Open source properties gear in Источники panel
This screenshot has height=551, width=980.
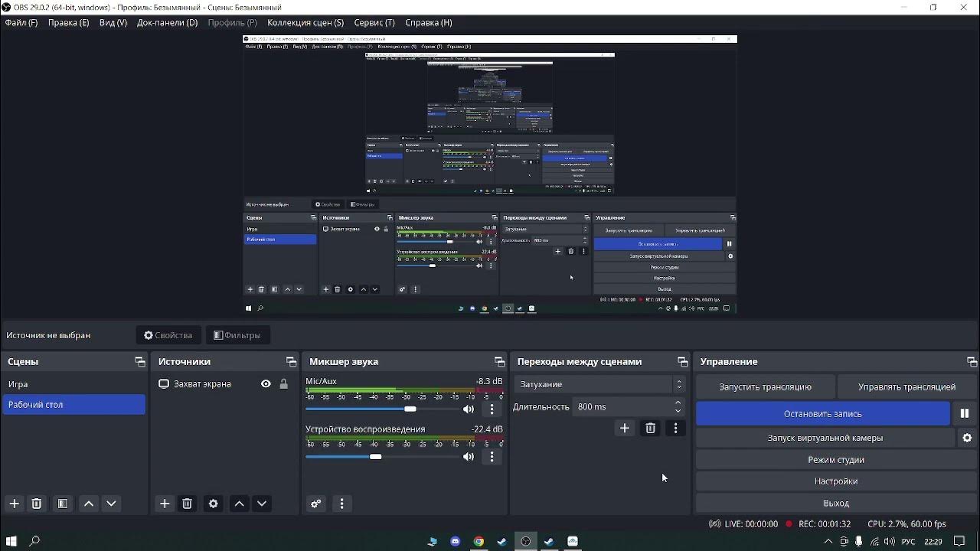tap(214, 504)
